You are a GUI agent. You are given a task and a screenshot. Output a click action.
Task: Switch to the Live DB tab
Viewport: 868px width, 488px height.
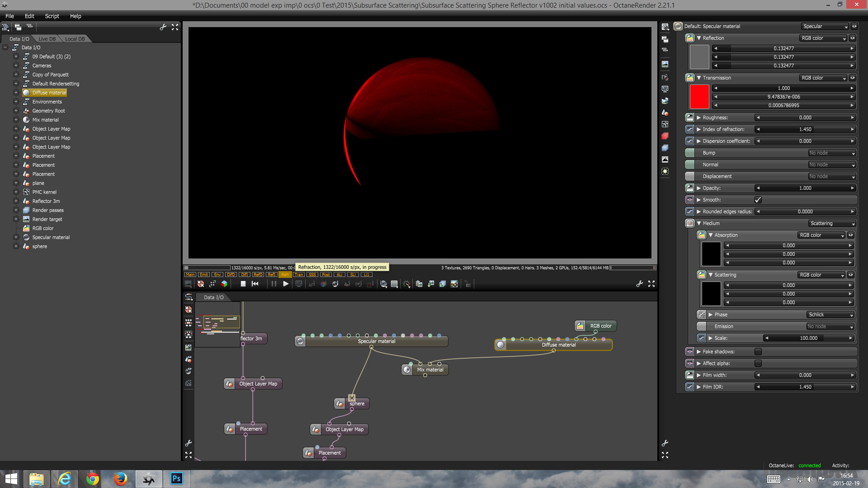pyautogui.click(x=47, y=39)
